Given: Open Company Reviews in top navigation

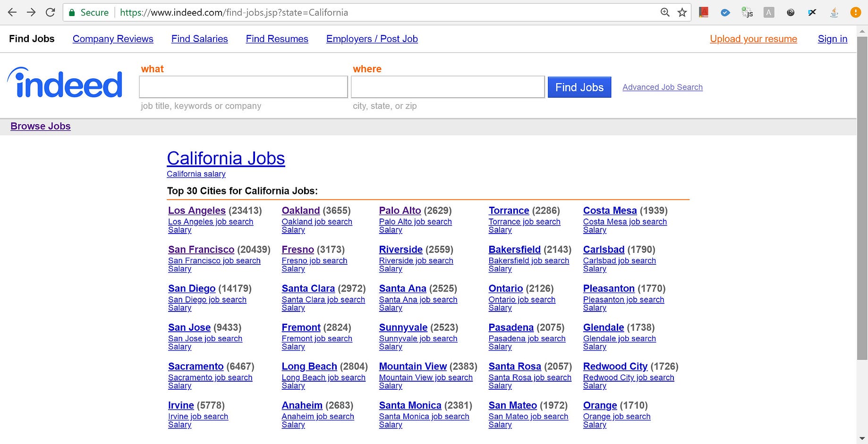Looking at the screenshot, I should 113,39.
